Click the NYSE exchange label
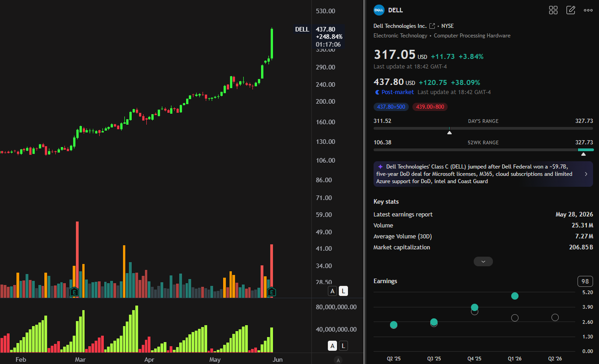This screenshot has width=599, height=364. 448,26
